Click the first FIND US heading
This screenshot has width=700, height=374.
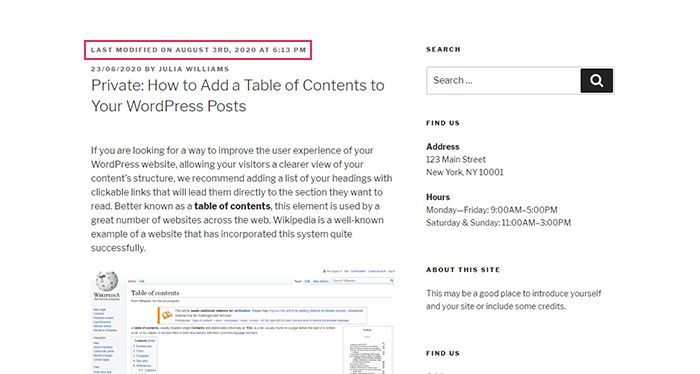point(443,123)
